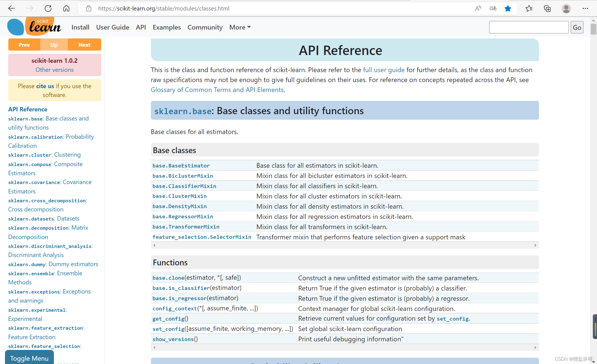
Task: Click right arrow of Base classes table scrollbar
Action: [x=535, y=245]
